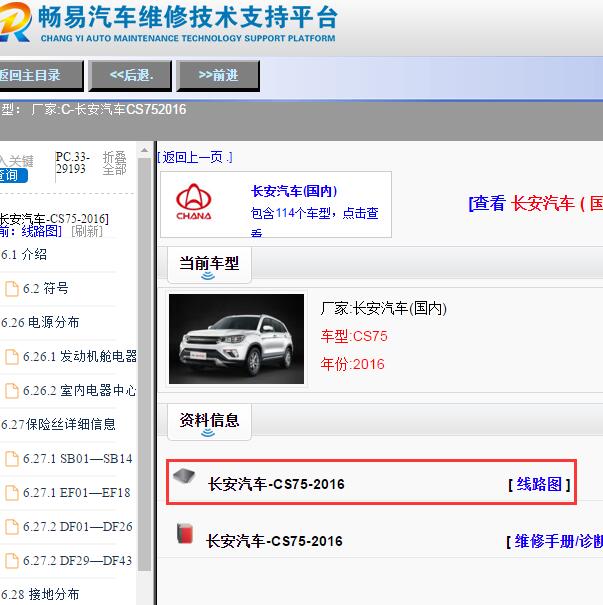Click the CHANA brand logo
Viewport: 603px width, 605px height.
click(x=194, y=202)
